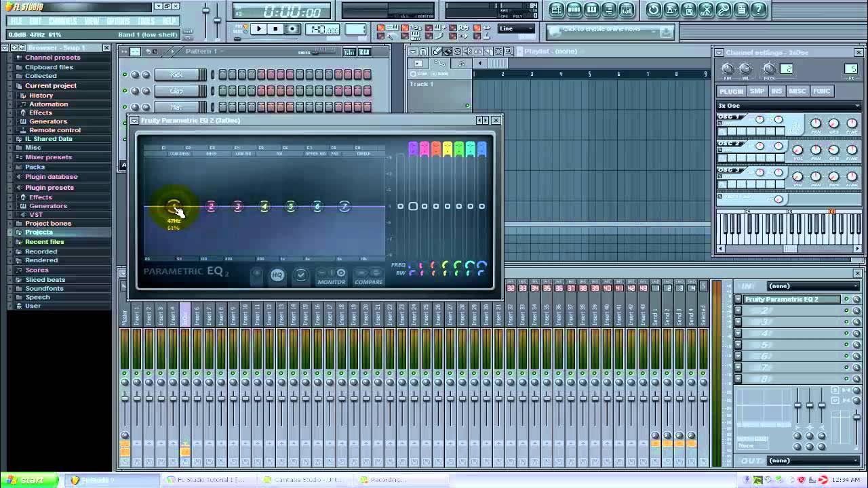Disable the Fruity Parametric EQ 2 effect slot LED
The image size is (868, 488).
click(x=846, y=300)
